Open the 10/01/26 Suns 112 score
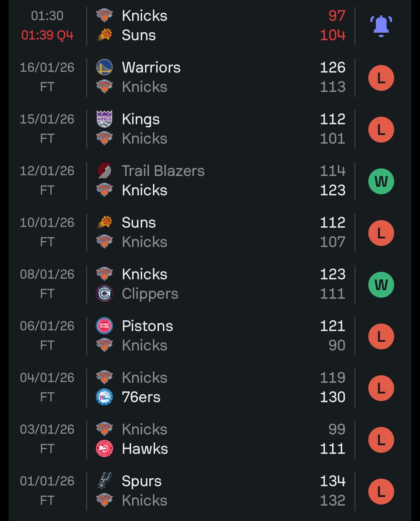Viewport: 420px width, 521px height. tap(332, 223)
